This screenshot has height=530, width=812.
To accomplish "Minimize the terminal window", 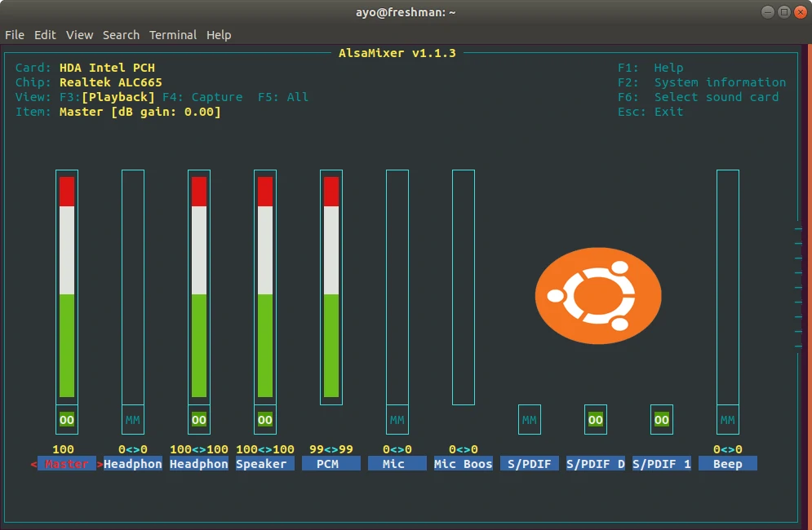I will [767, 12].
